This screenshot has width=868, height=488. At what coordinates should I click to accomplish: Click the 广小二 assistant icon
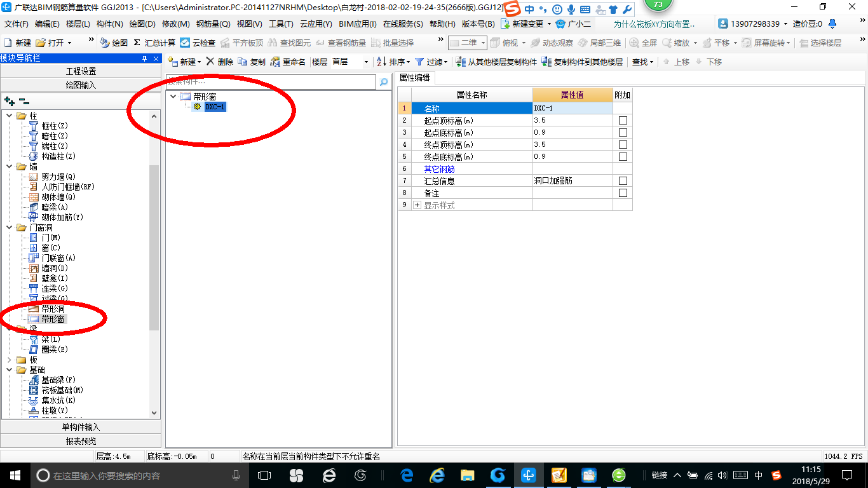click(x=560, y=24)
